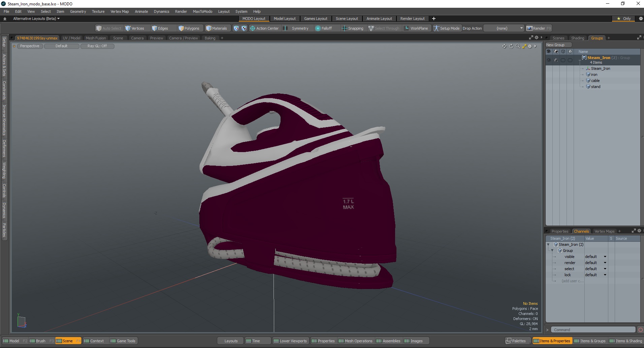Open the render channel default dropdown
The height and width of the screenshot is (348, 644).
[595, 263]
